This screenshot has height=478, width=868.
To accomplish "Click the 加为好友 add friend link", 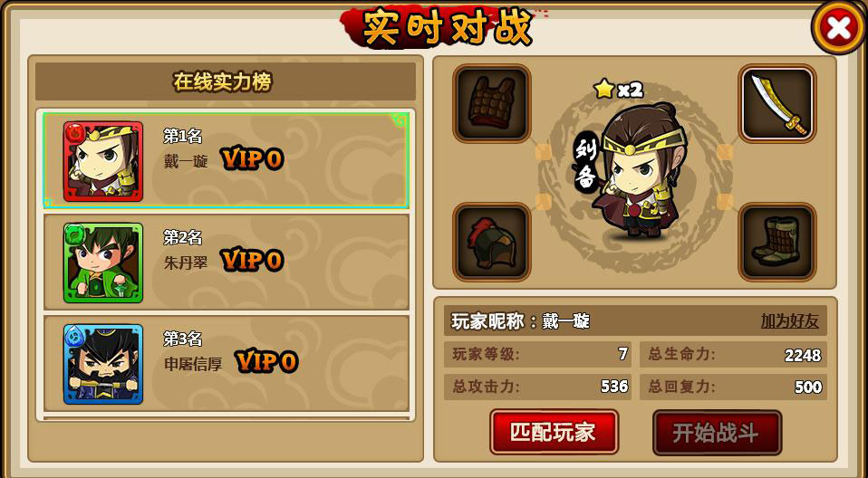I will [789, 320].
